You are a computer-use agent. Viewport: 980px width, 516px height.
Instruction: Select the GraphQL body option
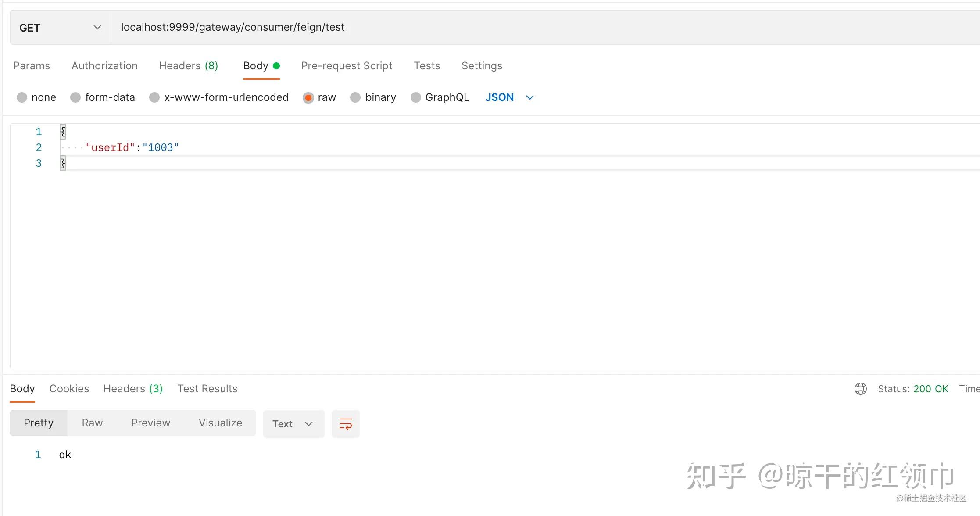click(415, 97)
